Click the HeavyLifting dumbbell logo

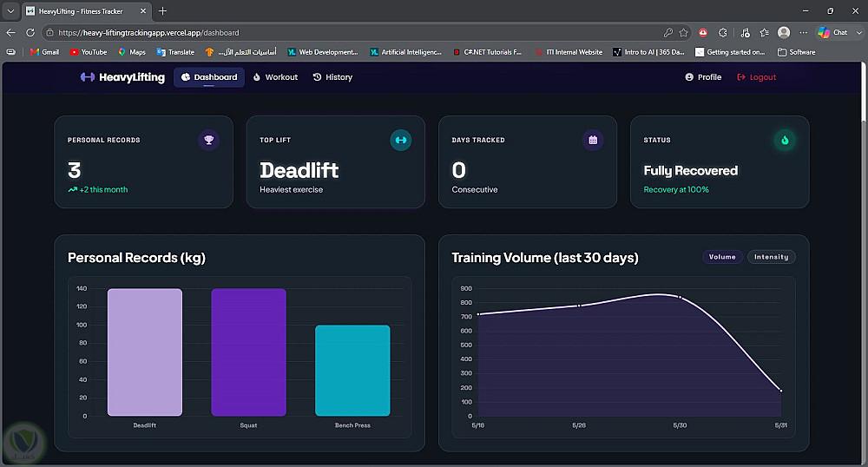[x=88, y=77]
